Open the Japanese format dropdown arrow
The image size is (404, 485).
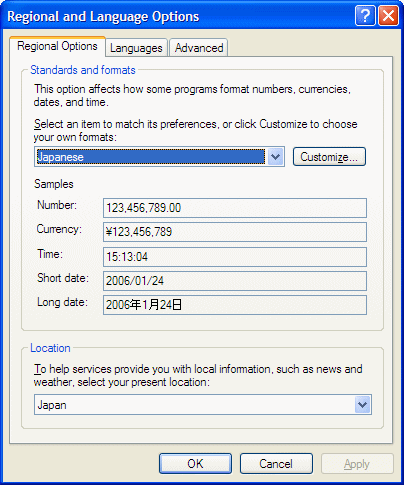275,156
